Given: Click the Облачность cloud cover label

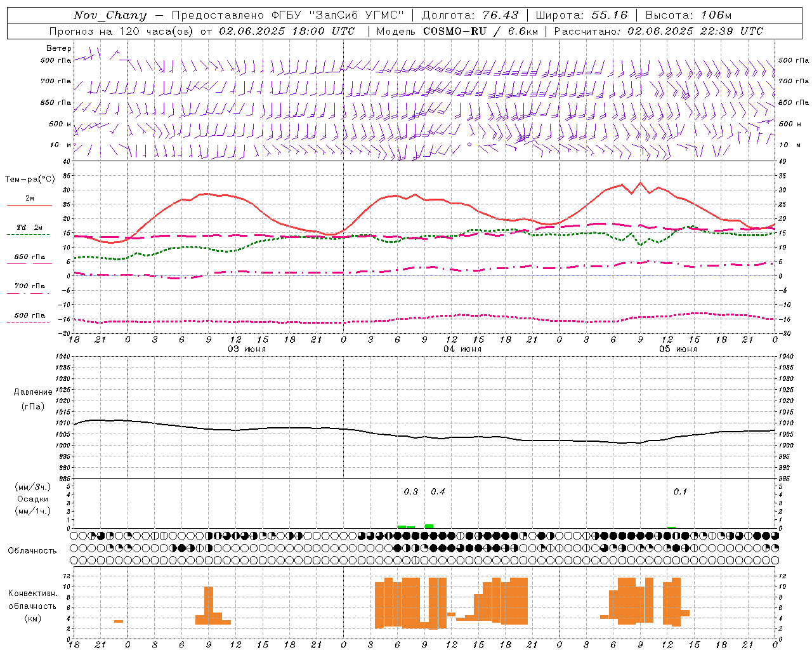Looking at the screenshot, I should pyautogui.click(x=32, y=551).
